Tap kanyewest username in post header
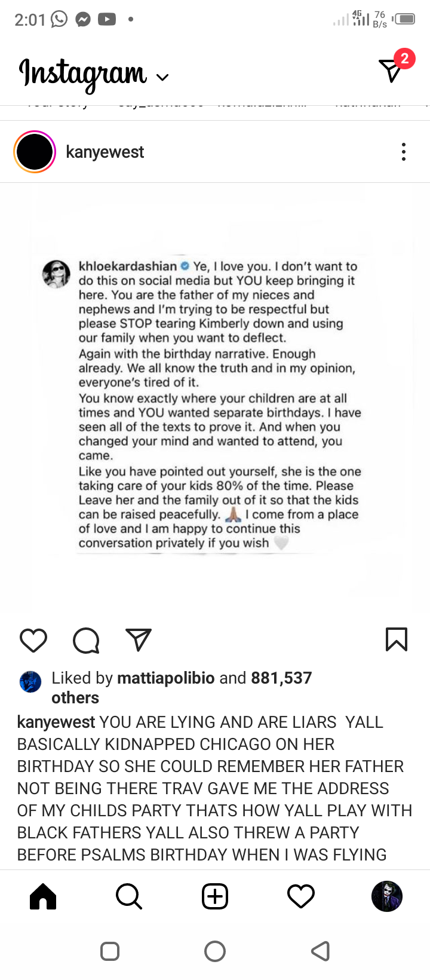The width and height of the screenshot is (430, 980). (105, 152)
